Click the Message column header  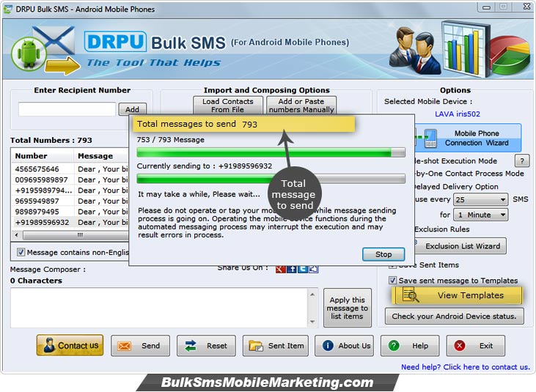[101, 156]
